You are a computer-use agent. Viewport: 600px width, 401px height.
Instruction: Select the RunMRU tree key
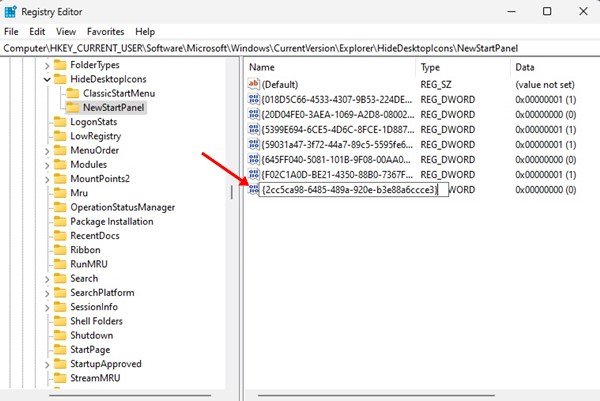pos(89,264)
